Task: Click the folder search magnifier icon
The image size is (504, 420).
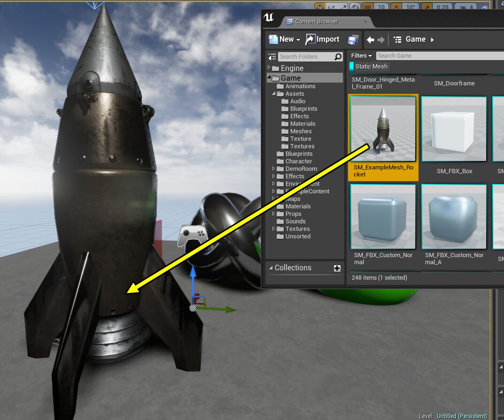Action: tap(338, 57)
